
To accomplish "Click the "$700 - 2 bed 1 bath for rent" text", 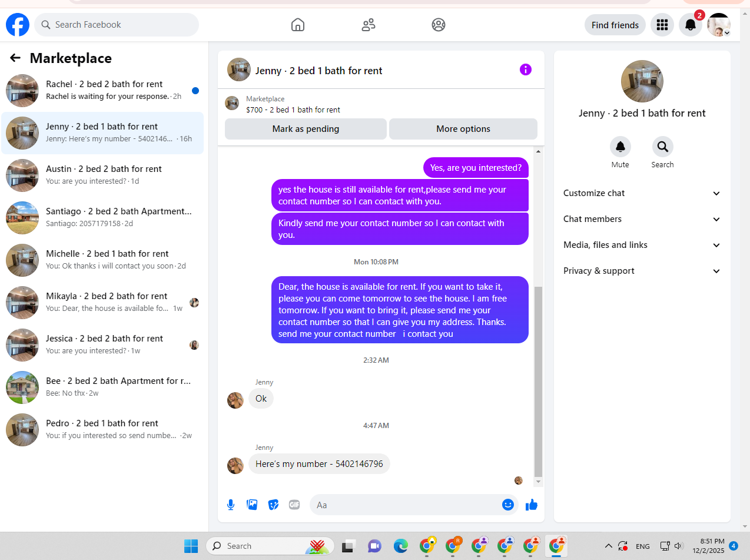I will pos(293,110).
